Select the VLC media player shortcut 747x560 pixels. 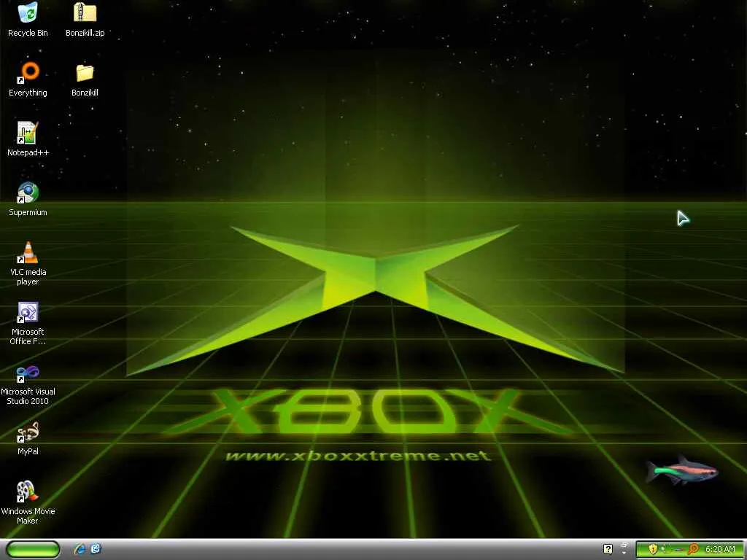click(x=28, y=262)
